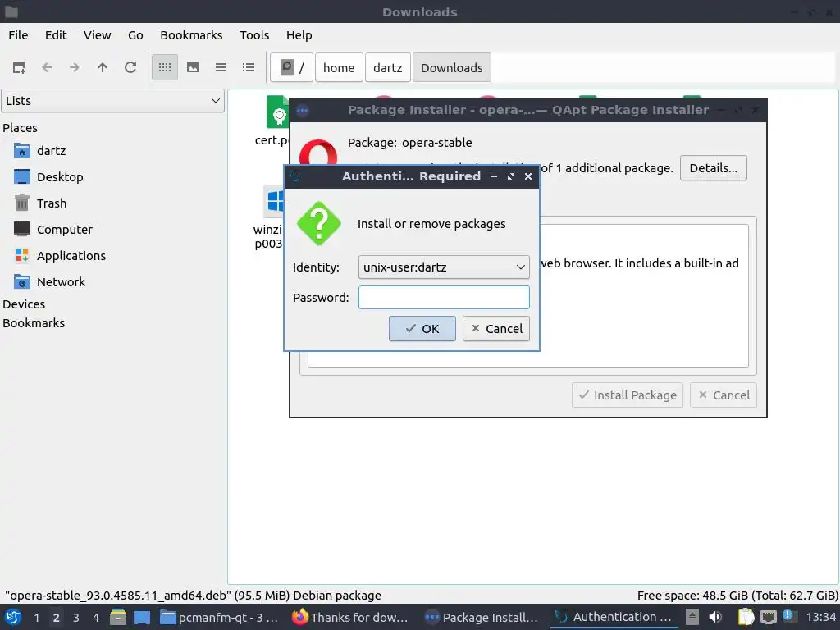The width and height of the screenshot is (840, 630).
Task: Open a new tab with toolbar icon
Action: 19,67
